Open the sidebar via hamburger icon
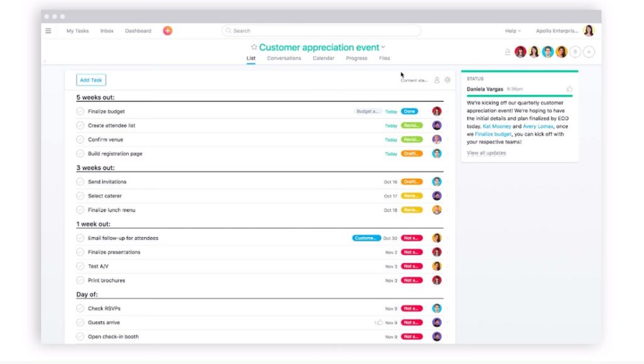644x364 pixels. point(48,30)
